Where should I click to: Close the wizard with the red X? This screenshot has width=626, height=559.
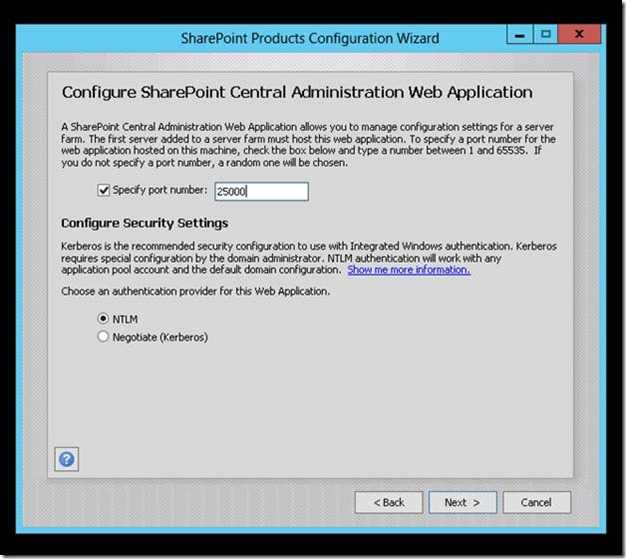pos(579,35)
